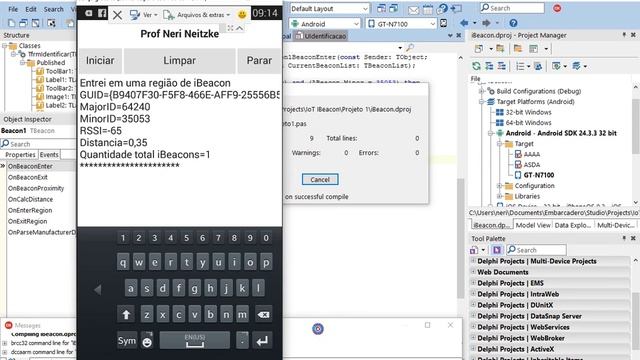The height and width of the screenshot is (360, 640).
Task: Open the Search menu
Action: coord(53,9)
